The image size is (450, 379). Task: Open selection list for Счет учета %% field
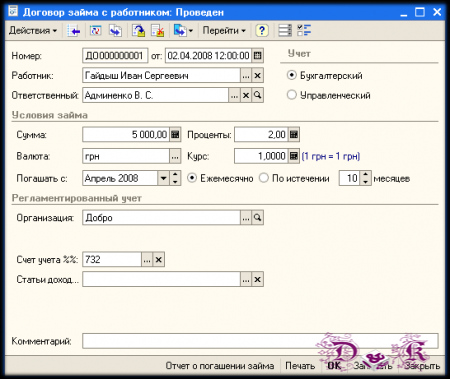[x=147, y=259]
